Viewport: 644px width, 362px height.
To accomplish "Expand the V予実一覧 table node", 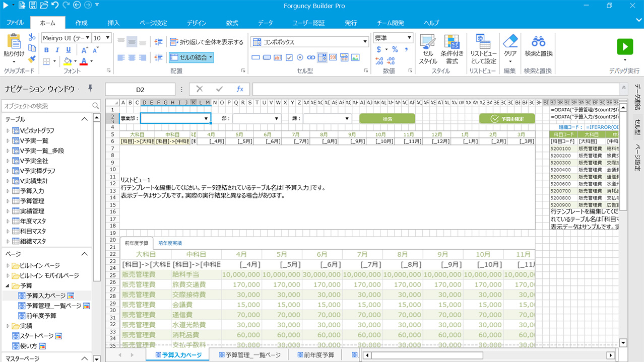I will coord(8,140).
